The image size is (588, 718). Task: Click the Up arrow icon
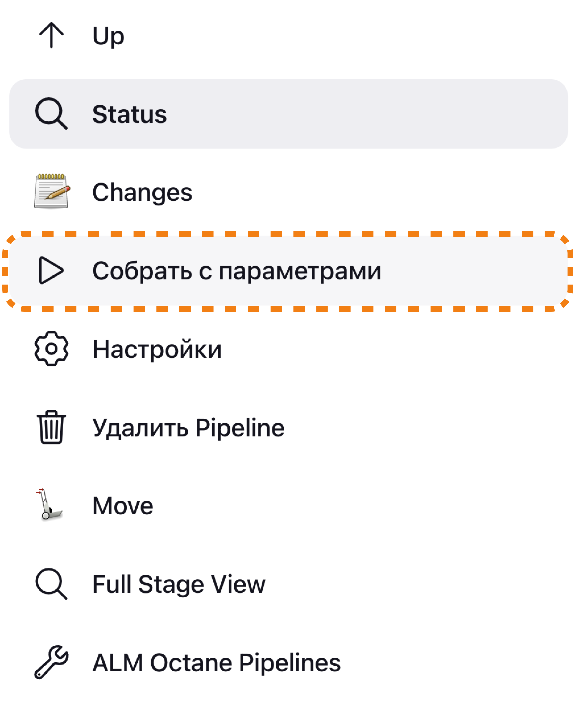tap(51, 35)
